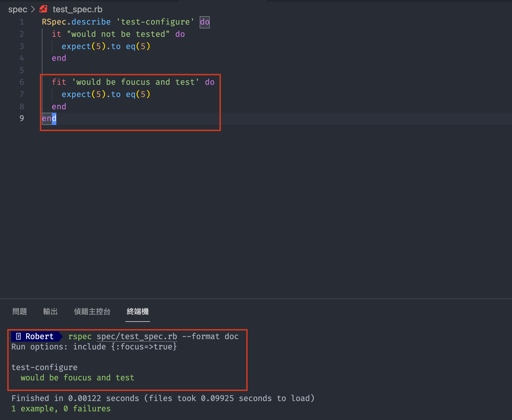The height and width of the screenshot is (420, 512).
Task: Click the 'test-configure' string in code
Action: coord(155,22)
